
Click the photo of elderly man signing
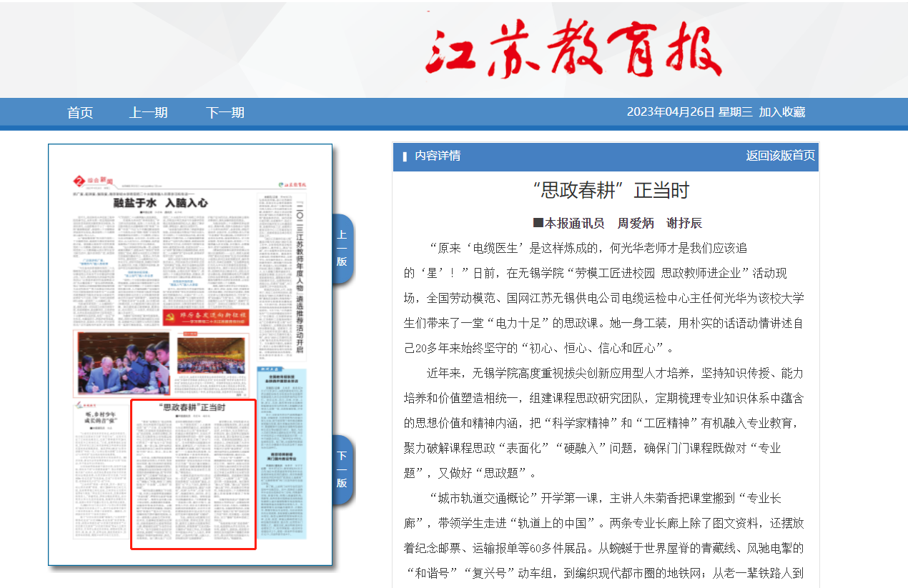click(124, 364)
